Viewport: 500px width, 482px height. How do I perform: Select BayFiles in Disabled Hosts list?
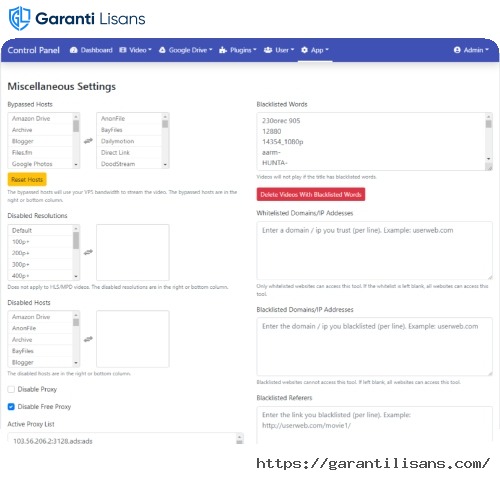40,351
